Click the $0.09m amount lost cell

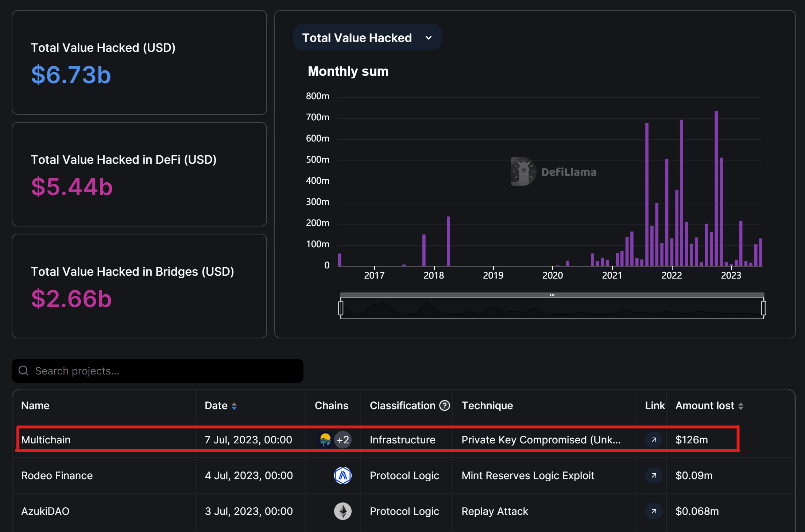(694, 475)
